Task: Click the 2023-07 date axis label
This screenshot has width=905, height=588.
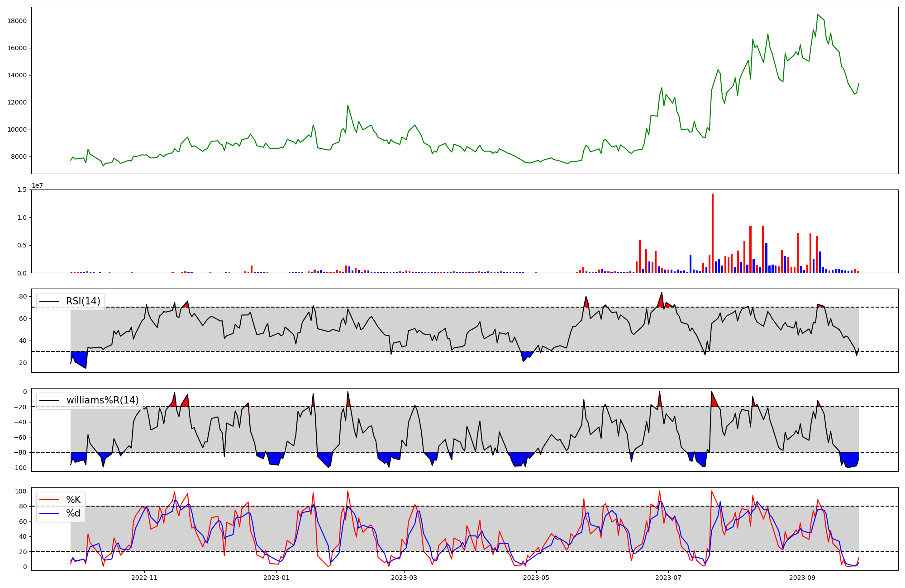Action: (668, 578)
